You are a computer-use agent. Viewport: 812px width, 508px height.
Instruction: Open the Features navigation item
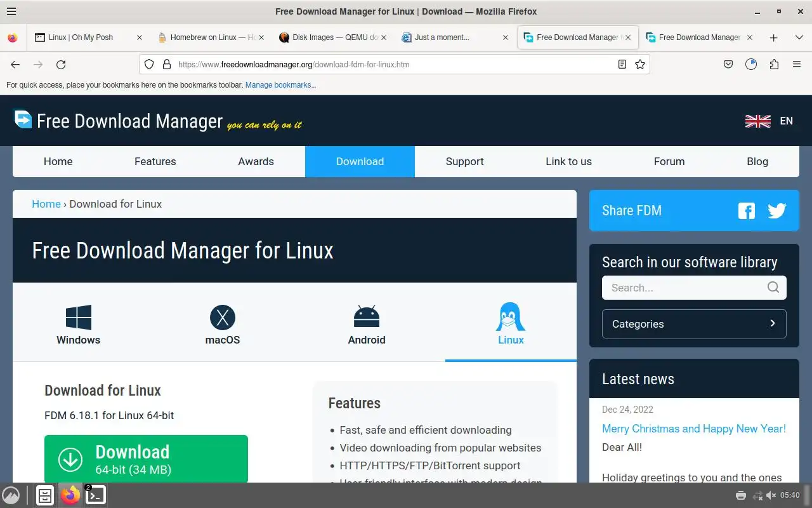pyautogui.click(x=155, y=161)
